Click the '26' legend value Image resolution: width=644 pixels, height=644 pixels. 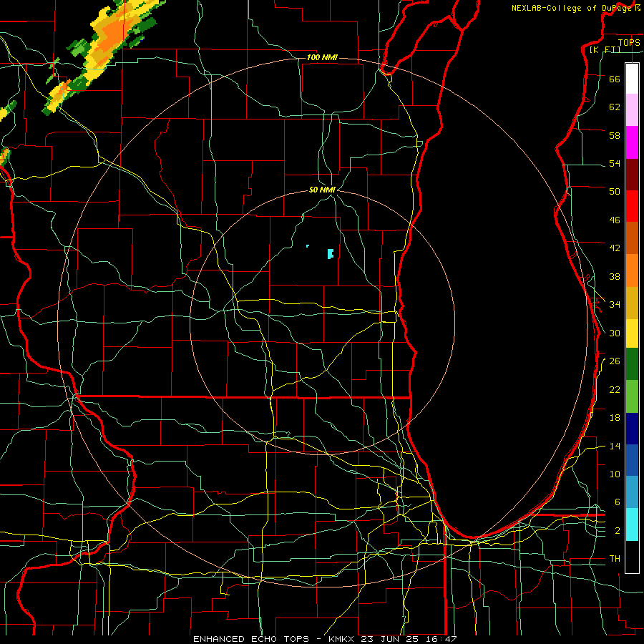tap(615, 361)
